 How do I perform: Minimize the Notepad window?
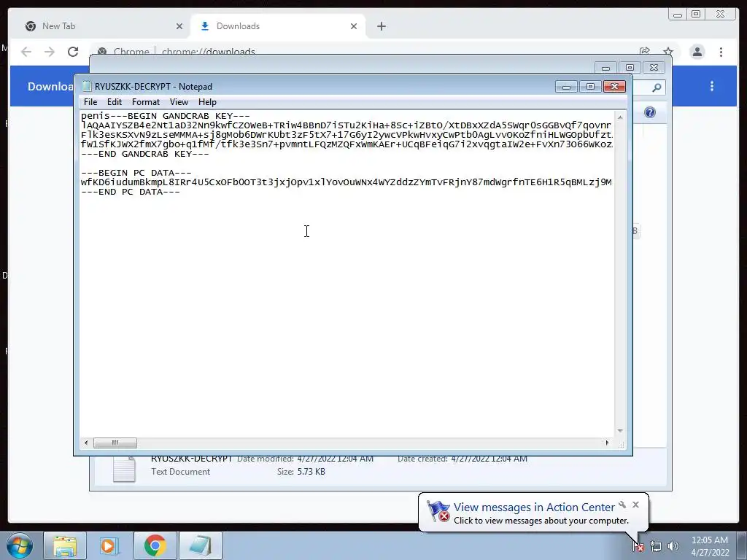point(566,87)
